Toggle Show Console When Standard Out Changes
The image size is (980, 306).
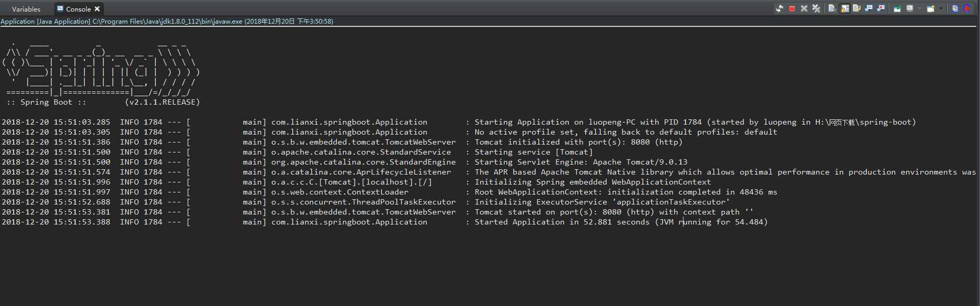[869, 8]
